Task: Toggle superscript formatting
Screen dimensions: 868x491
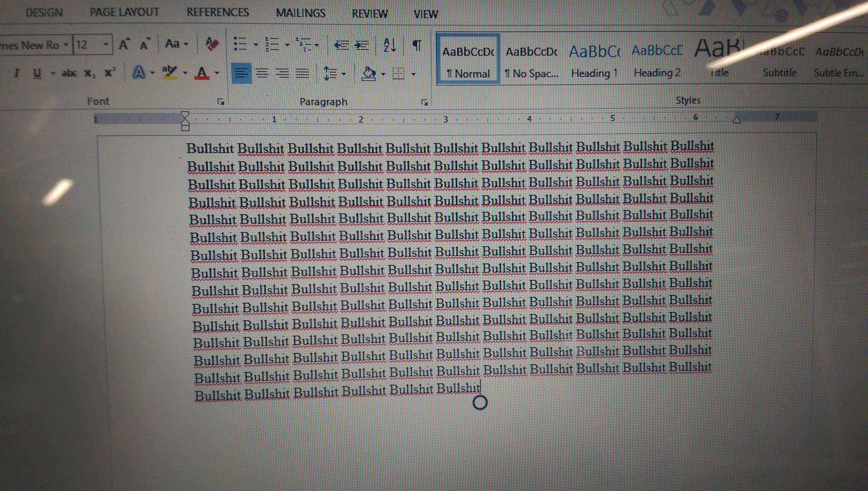Action: pos(110,72)
